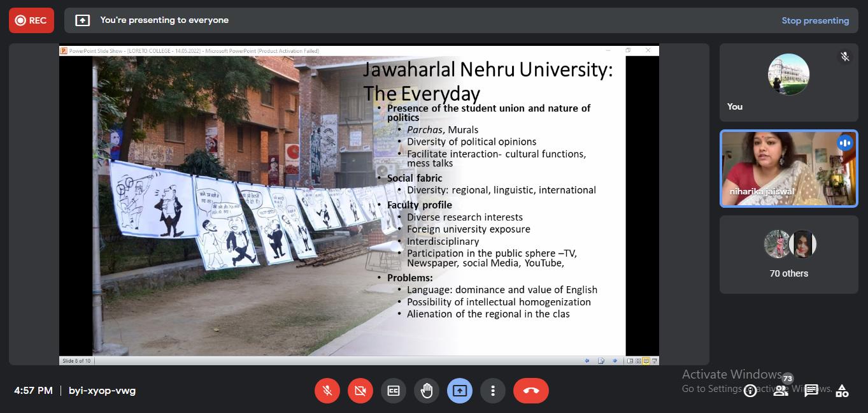Open more options three-dot menu
Image resolution: width=868 pixels, height=413 pixels.
(x=493, y=391)
